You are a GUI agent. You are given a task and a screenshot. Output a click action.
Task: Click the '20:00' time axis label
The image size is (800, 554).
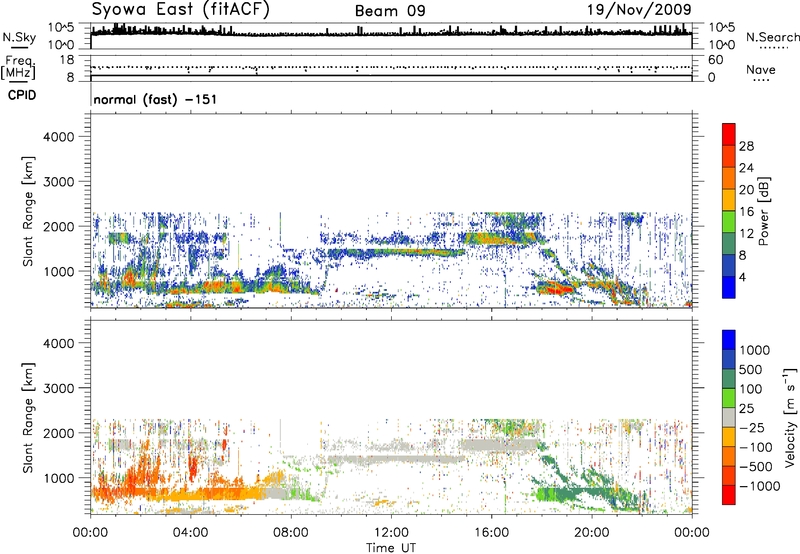591,533
